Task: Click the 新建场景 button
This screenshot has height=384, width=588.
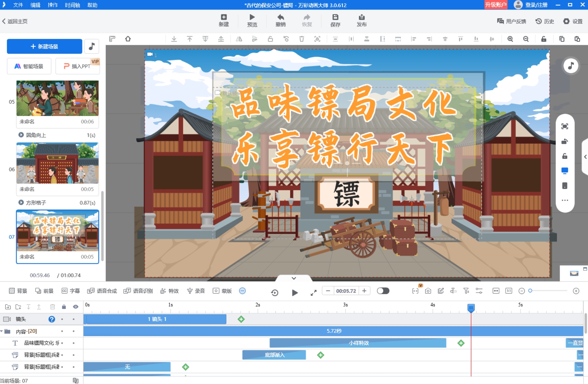Action: click(x=44, y=46)
